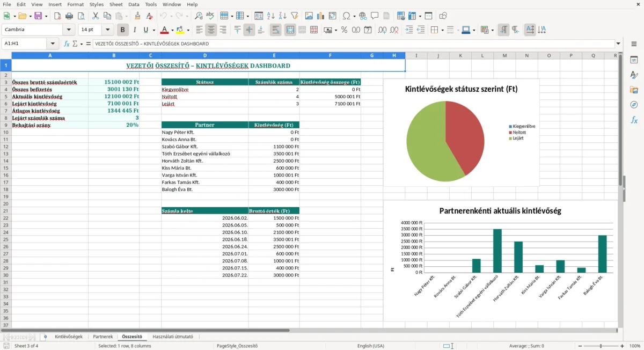Screen dimensions: 644x350
Task: Open font color dropdown arrow
Action: [172, 30]
